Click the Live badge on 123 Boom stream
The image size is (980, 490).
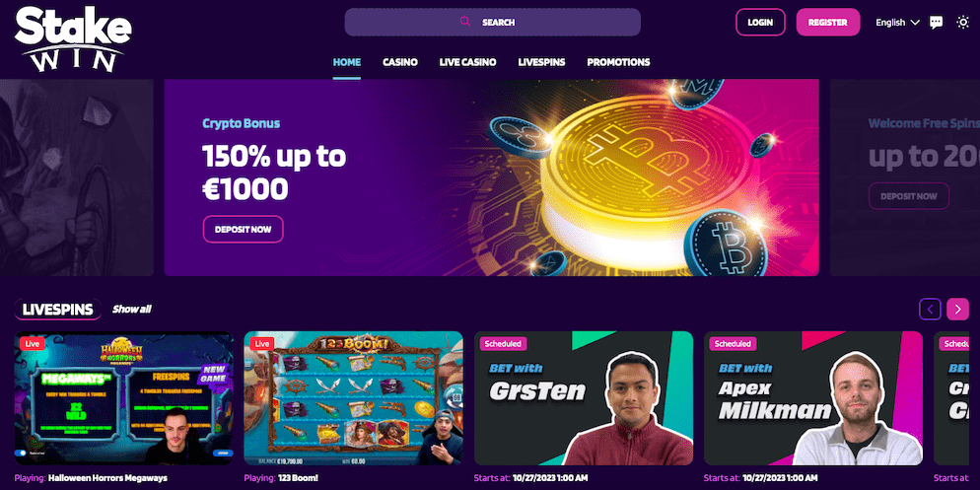click(x=262, y=344)
